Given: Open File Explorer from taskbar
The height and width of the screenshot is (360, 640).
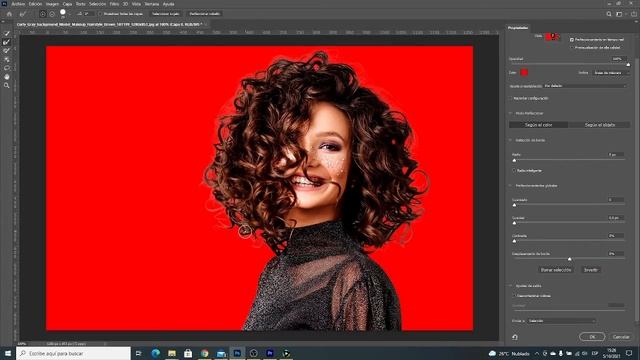Looking at the screenshot, I should tap(172, 353).
